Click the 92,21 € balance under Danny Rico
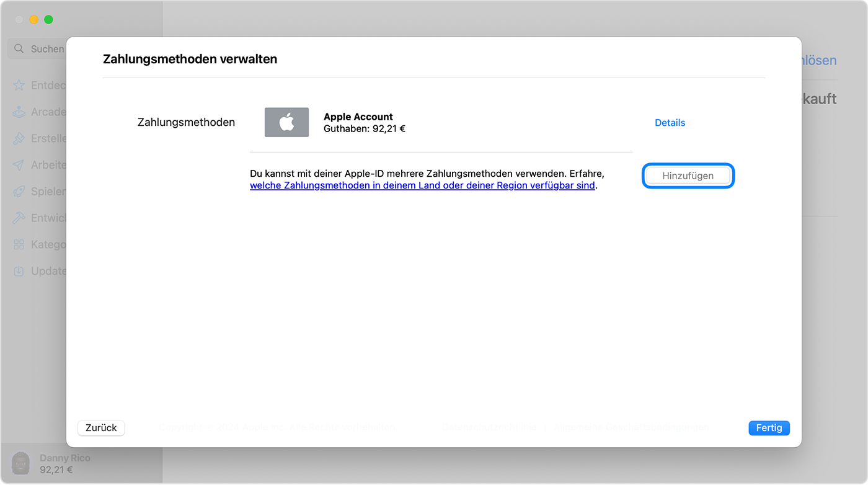868x485 pixels. pos(56,469)
